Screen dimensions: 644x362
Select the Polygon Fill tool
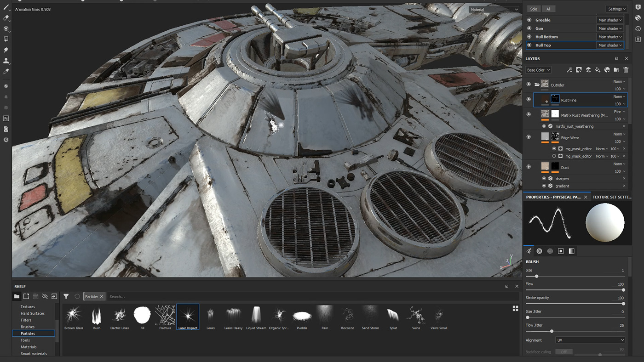(x=6, y=40)
